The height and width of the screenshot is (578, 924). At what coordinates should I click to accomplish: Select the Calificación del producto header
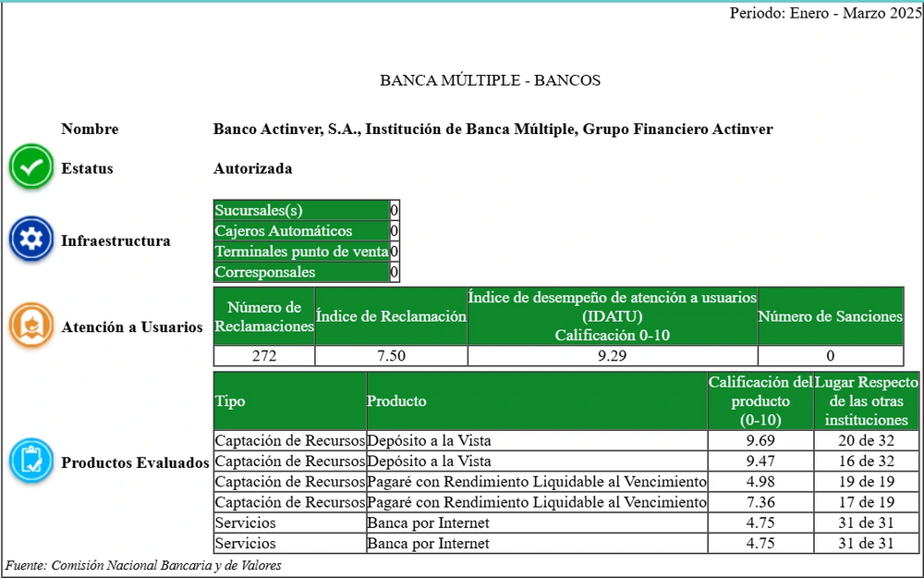pos(760,401)
